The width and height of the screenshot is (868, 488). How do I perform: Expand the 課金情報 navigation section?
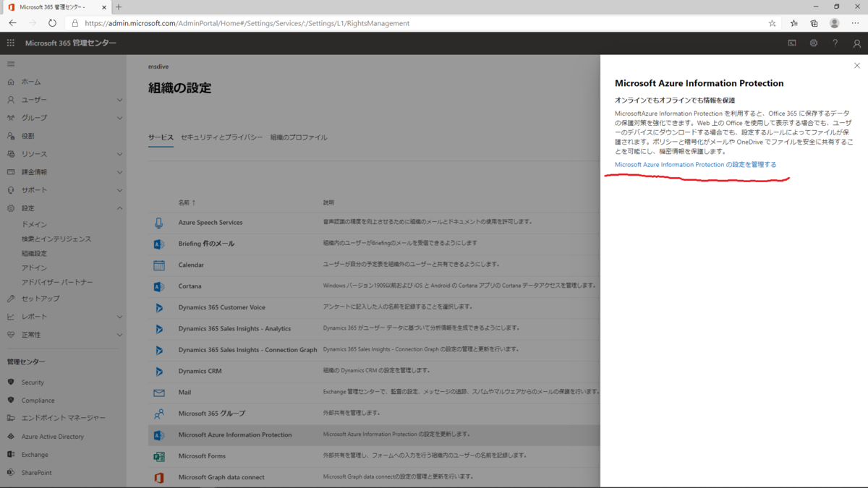click(x=119, y=172)
